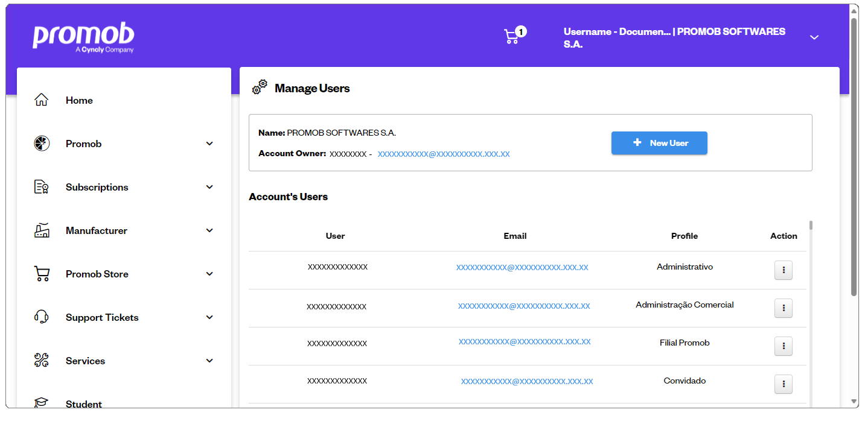This screenshot has height=427, width=868.
Task: Click the Convidado profile cell
Action: [685, 381]
